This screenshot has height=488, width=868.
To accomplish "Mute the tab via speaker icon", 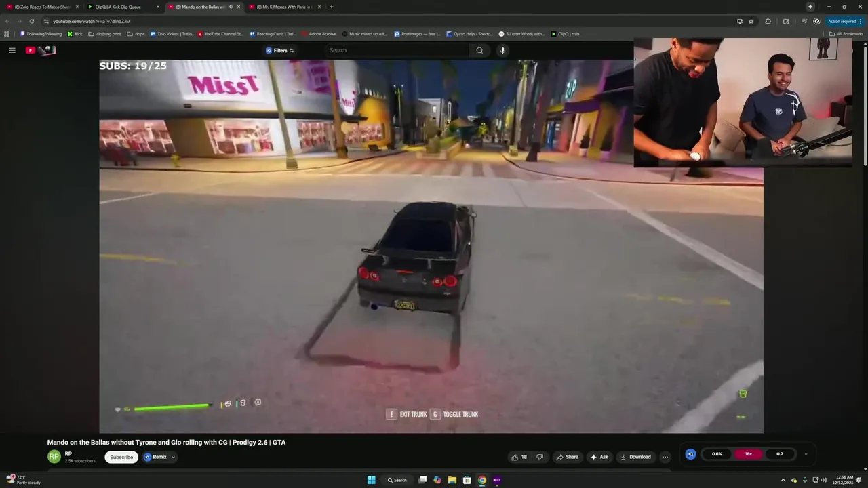I will coord(231,7).
